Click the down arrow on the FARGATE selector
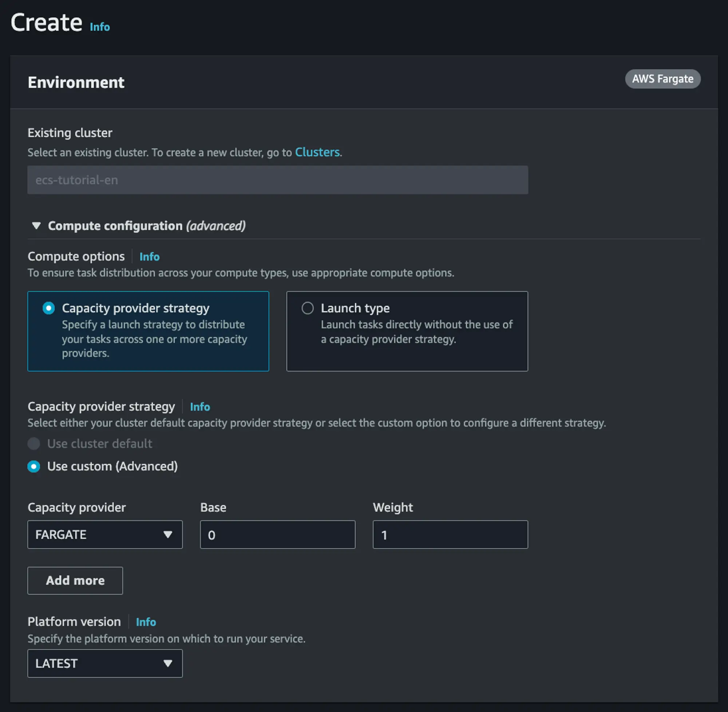 (169, 535)
